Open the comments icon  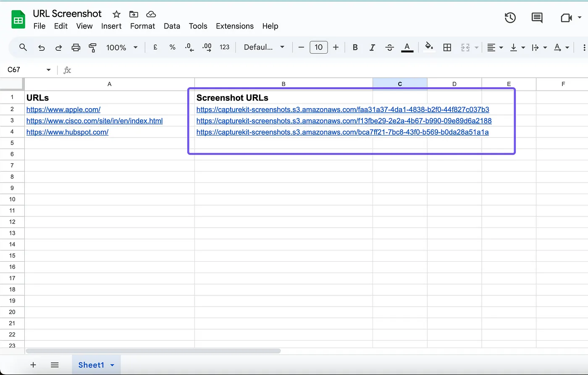tap(537, 18)
